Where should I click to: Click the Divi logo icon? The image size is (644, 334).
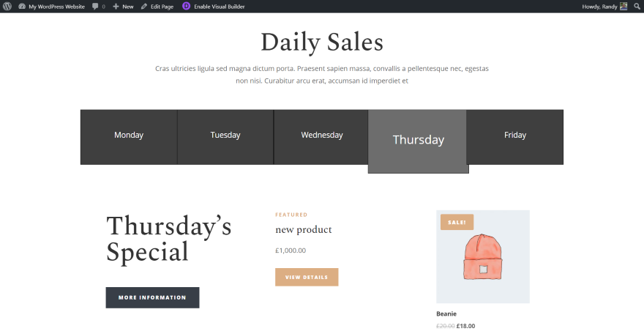click(x=186, y=6)
